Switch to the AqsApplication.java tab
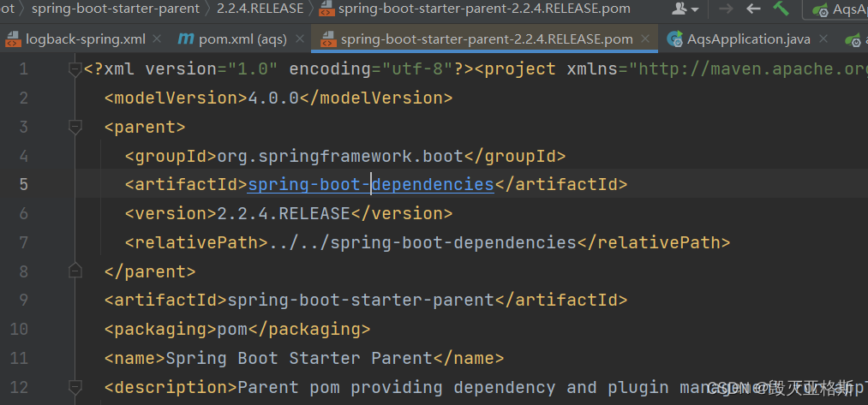 coord(748,39)
